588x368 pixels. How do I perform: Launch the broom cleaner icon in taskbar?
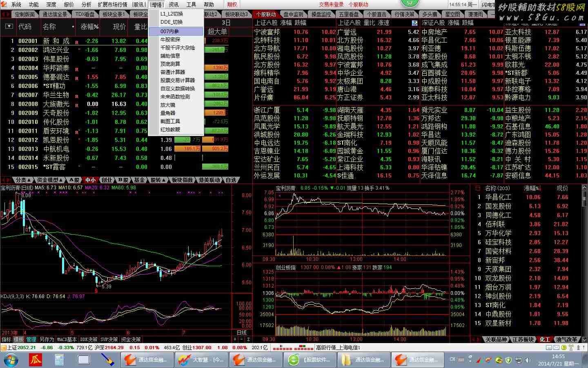click(x=107, y=360)
